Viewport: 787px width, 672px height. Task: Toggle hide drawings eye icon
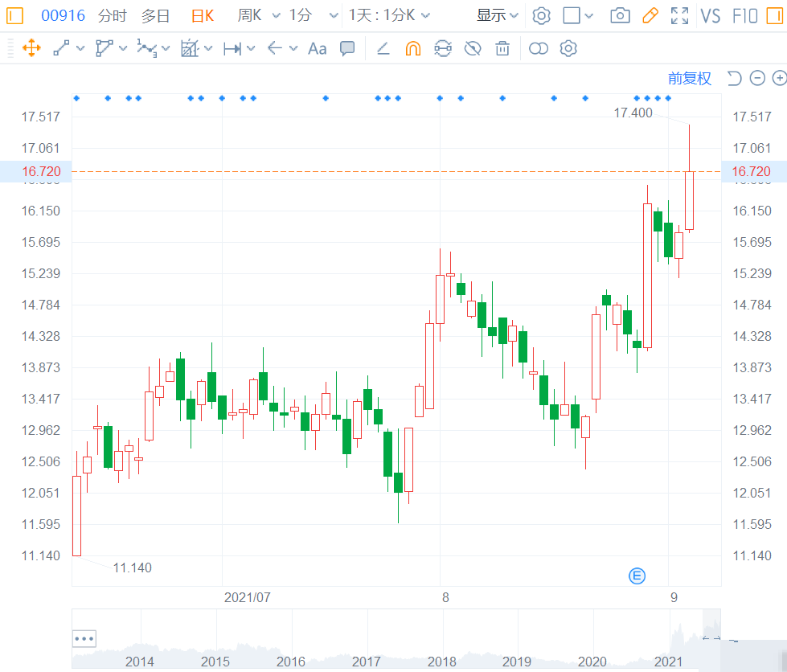click(473, 49)
